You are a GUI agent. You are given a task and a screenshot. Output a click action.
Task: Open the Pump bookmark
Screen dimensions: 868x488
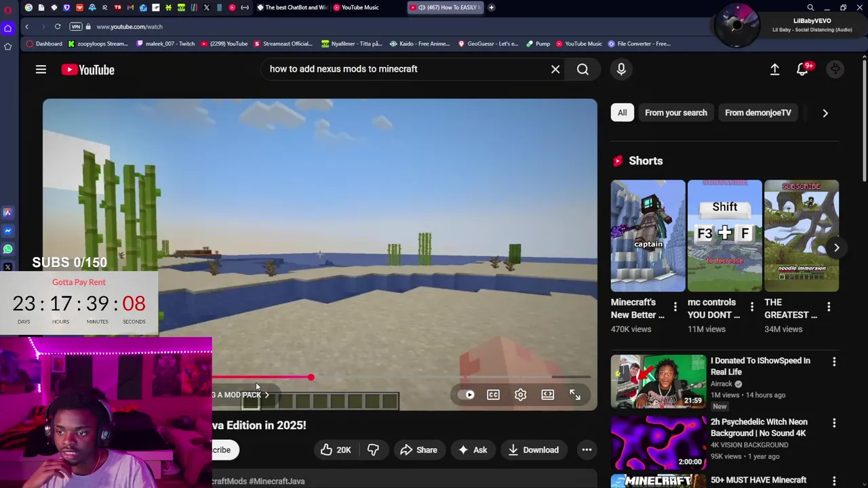tap(538, 43)
